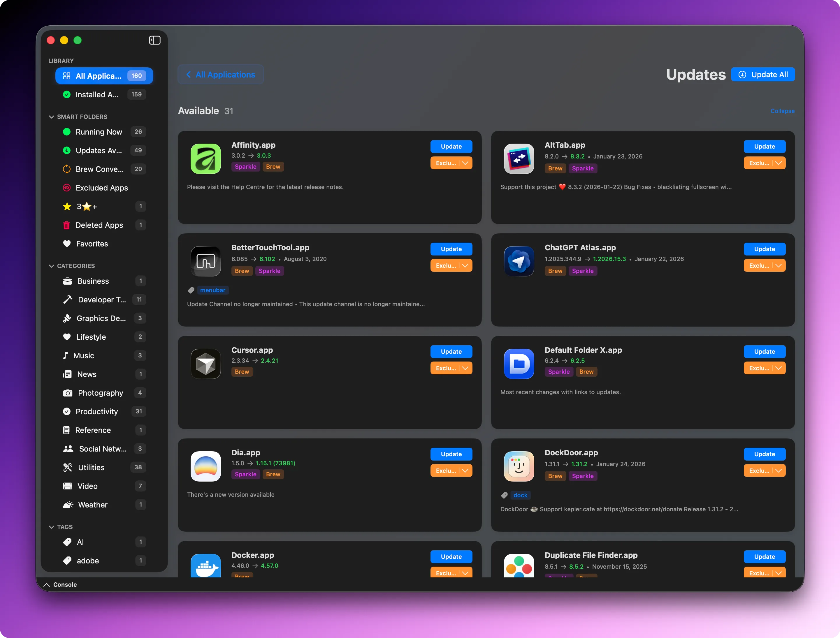840x638 pixels.
Task: Select the Photography category
Action: coord(104,393)
